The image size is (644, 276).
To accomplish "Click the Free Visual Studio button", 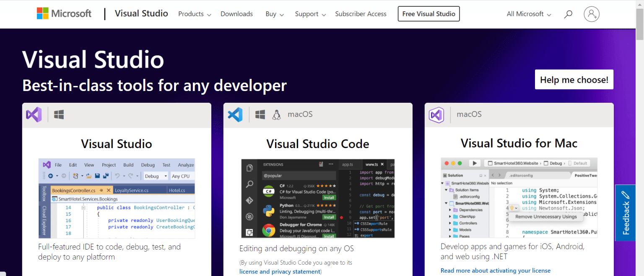I will 428,14.
